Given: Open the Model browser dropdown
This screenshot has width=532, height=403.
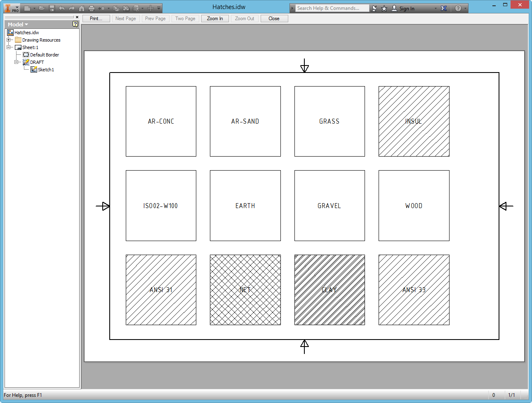Looking at the screenshot, I should click(x=17, y=24).
